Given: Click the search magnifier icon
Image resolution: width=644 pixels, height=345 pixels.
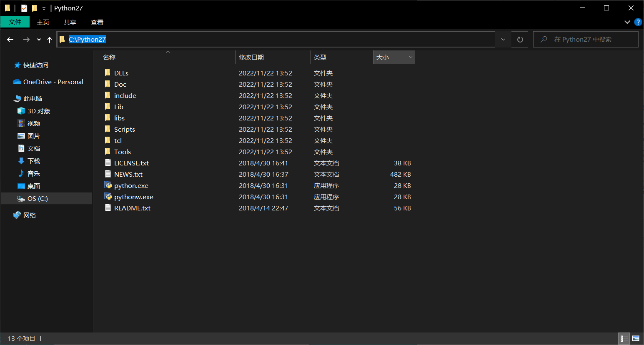Looking at the screenshot, I should click(x=544, y=39).
